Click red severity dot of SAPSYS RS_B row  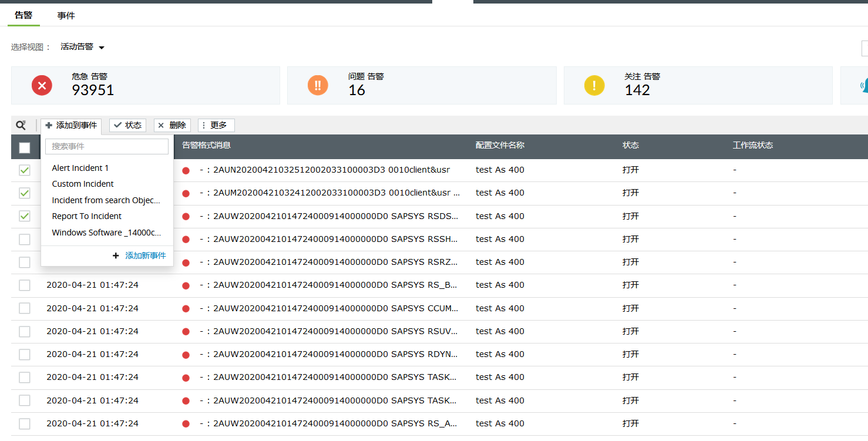point(186,285)
